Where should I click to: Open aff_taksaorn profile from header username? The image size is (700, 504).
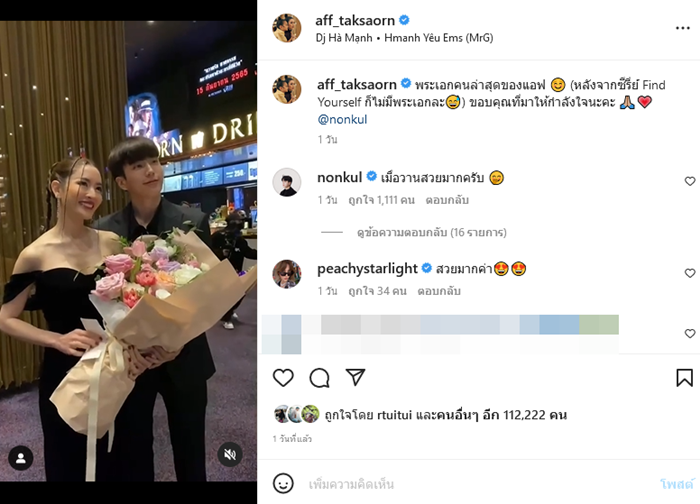(355, 21)
